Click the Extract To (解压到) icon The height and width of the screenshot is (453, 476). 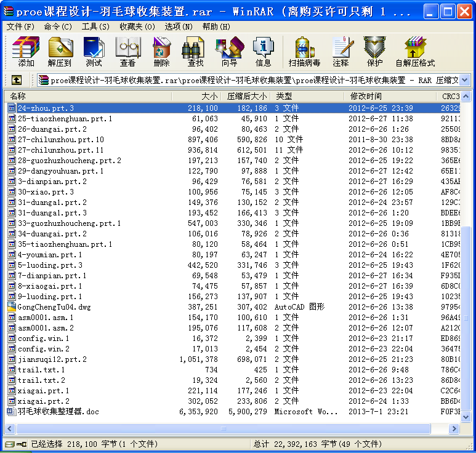point(60,52)
